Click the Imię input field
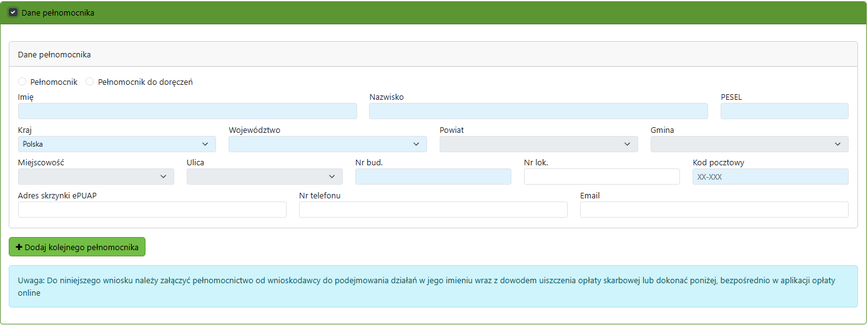Viewport: 868px width, 325px height. click(187, 111)
